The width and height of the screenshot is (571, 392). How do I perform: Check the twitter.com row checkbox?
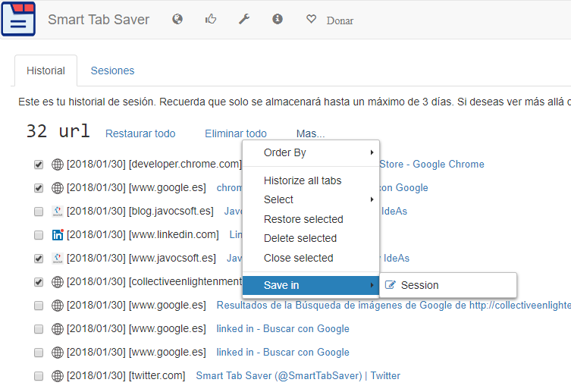[39, 376]
